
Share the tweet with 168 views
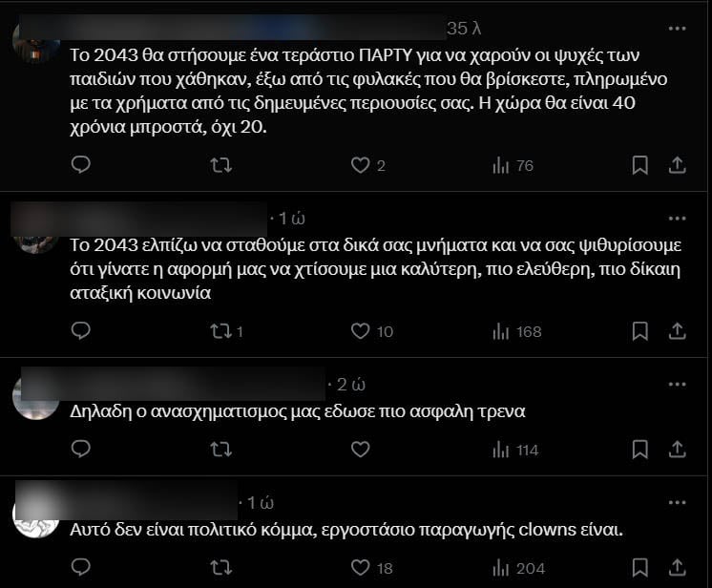(x=677, y=331)
